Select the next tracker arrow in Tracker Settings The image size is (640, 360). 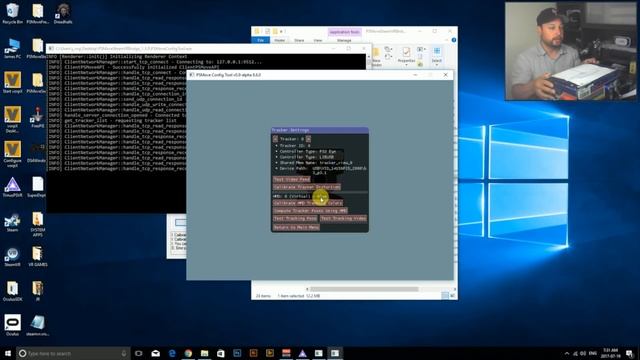pyautogui.click(x=309, y=139)
